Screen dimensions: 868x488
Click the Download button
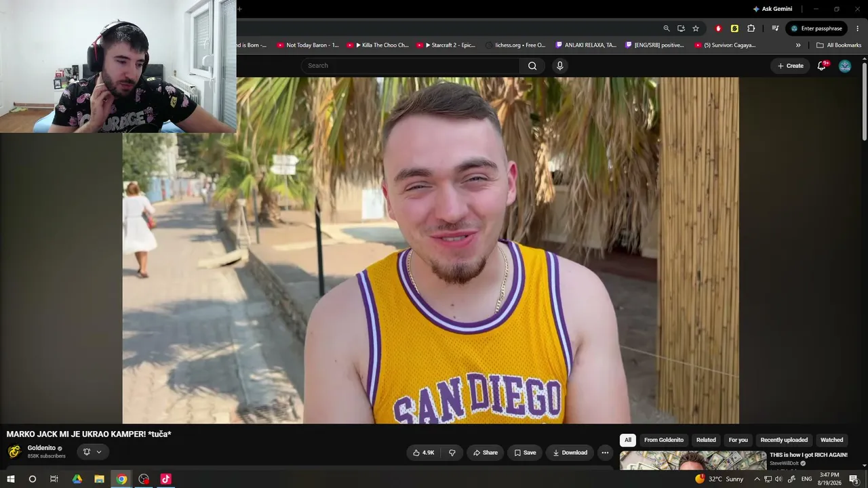570,453
